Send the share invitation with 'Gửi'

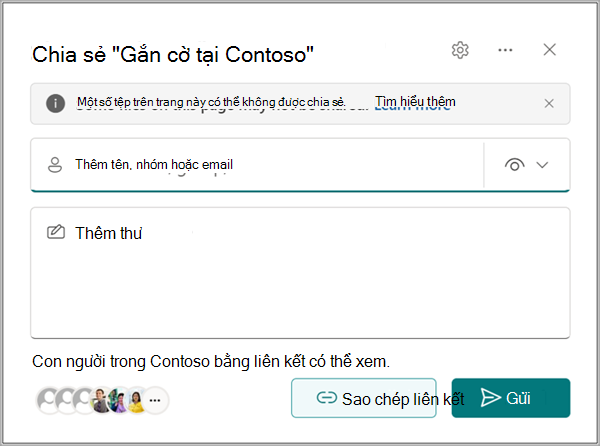tap(511, 398)
